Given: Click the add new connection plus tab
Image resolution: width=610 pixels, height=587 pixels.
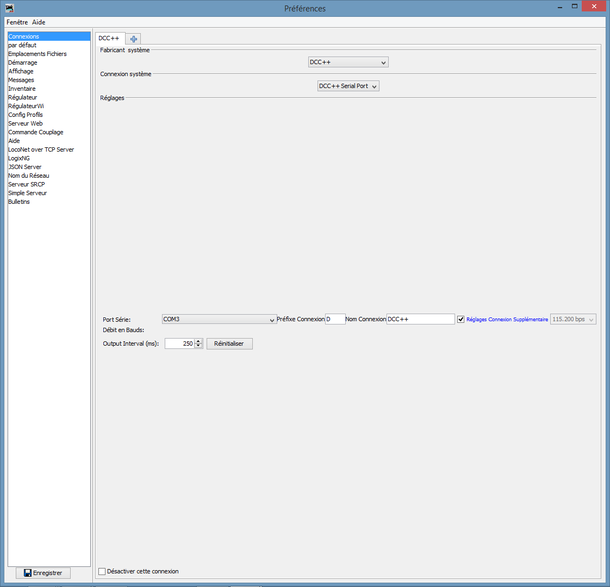Looking at the screenshot, I should pos(133,39).
